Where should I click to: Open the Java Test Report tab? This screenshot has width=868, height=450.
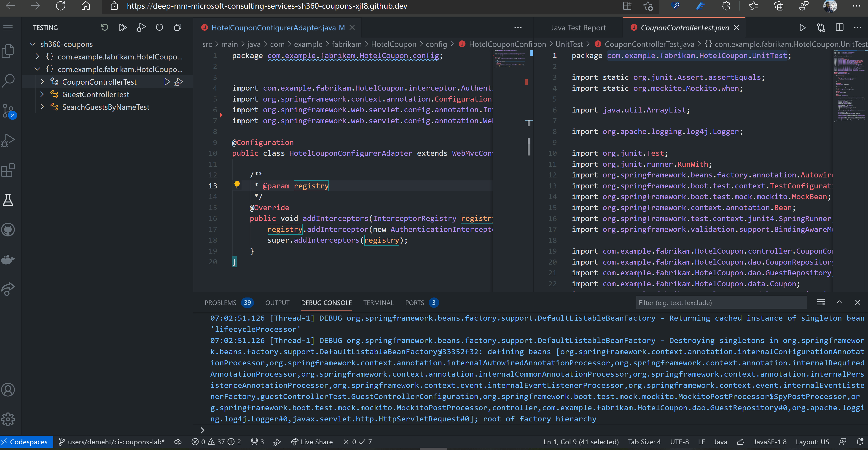[x=578, y=28]
